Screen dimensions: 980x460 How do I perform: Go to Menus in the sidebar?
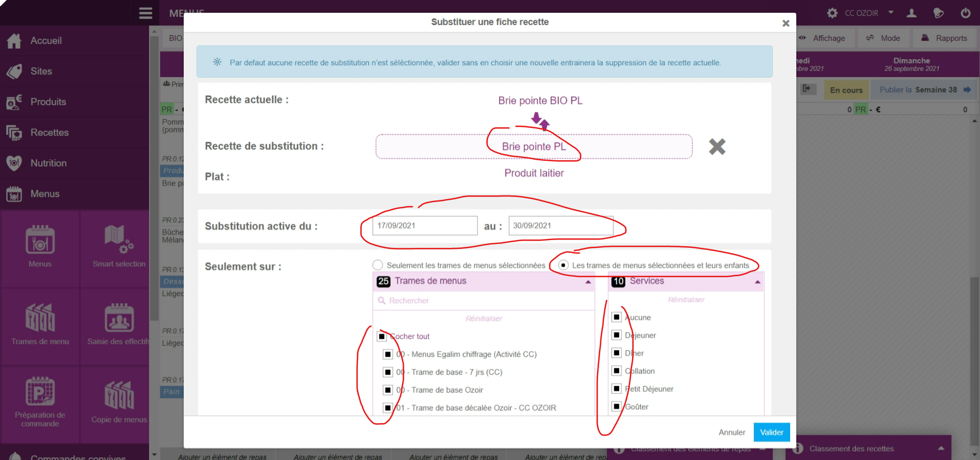[45, 194]
